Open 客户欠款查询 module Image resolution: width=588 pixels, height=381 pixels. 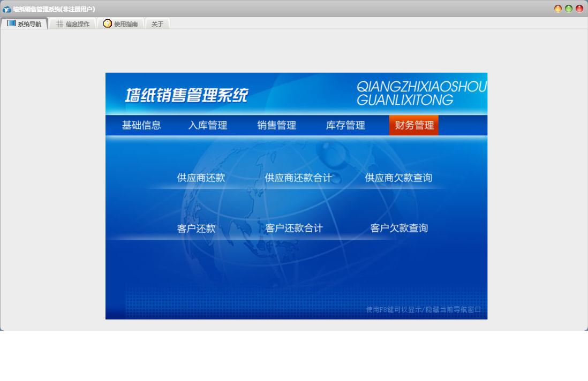click(x=399, y=228)
